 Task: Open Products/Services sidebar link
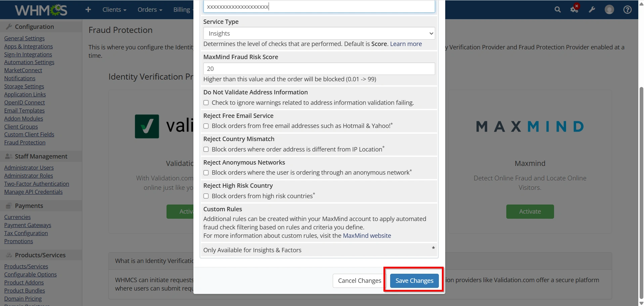26,266
